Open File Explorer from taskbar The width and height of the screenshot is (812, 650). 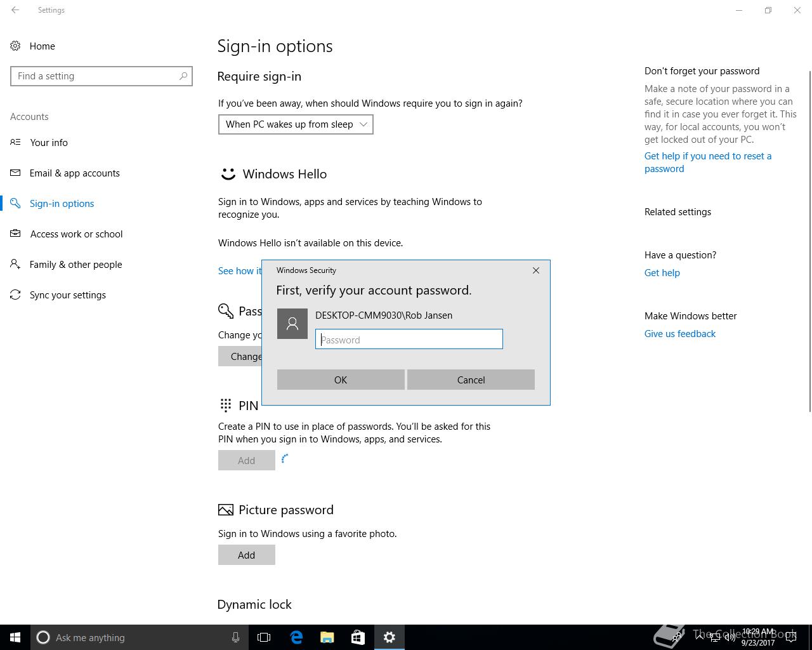click(327, 637)
